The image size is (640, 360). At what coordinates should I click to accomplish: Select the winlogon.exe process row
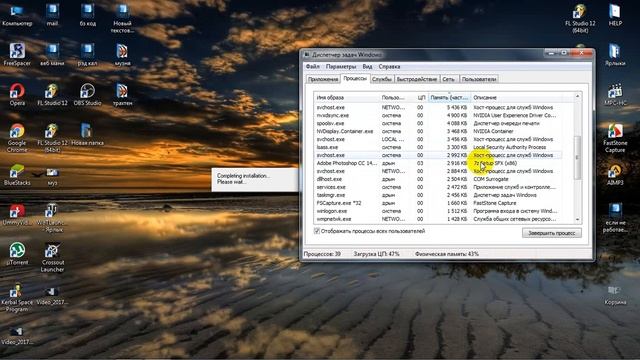click(438, 211)
